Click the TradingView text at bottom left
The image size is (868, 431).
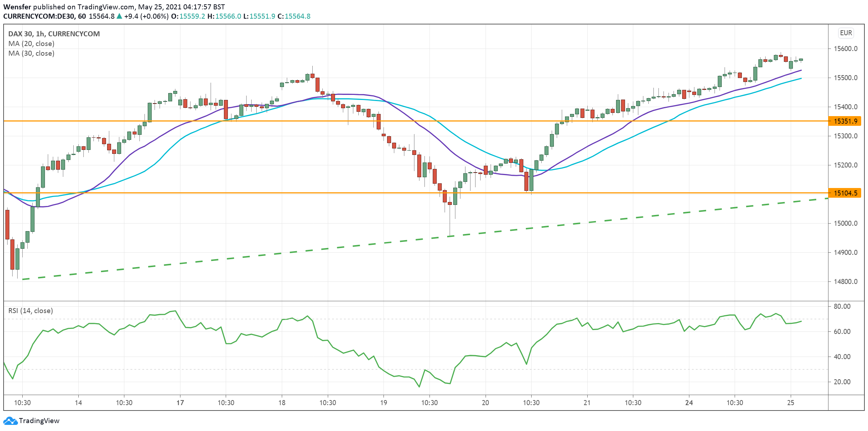pyautogui.click(x=39, y=421)
